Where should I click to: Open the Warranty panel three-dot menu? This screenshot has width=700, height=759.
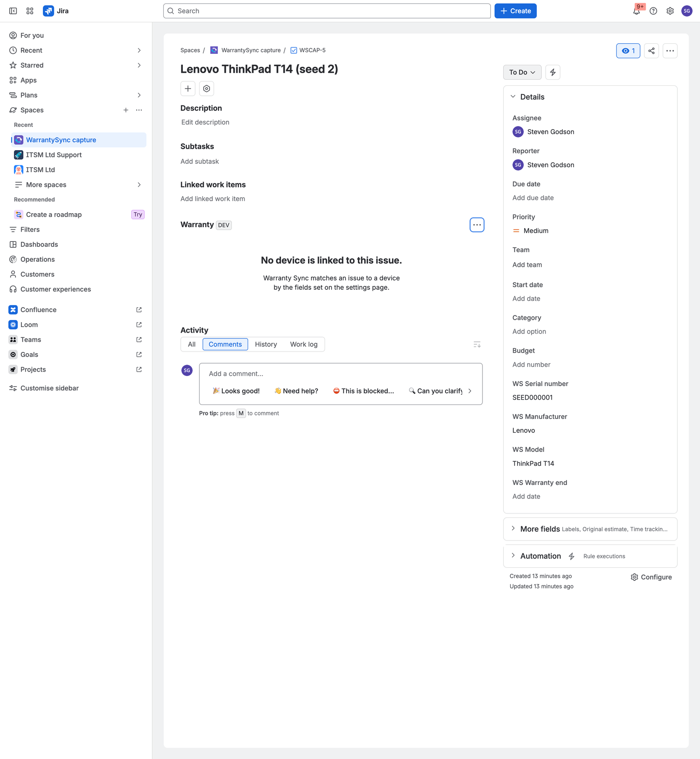pos(477,225)
